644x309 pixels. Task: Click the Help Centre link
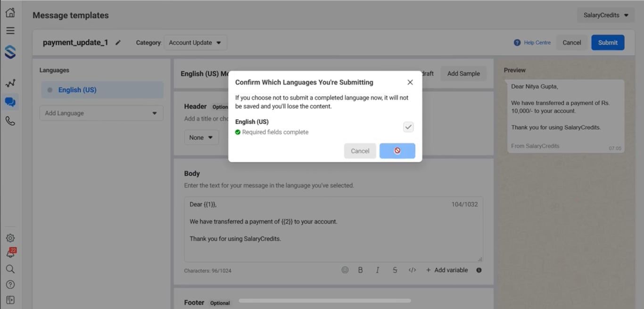point(532,42)
